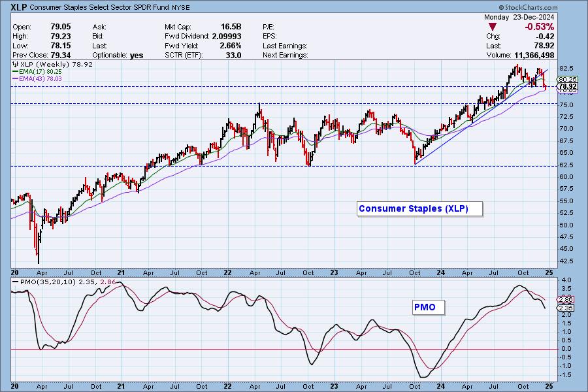Click the PMO(35,20,10) 2.35, 2.86 legend
This screenshot has width=588, height=392.
click(x=64, y=282)
